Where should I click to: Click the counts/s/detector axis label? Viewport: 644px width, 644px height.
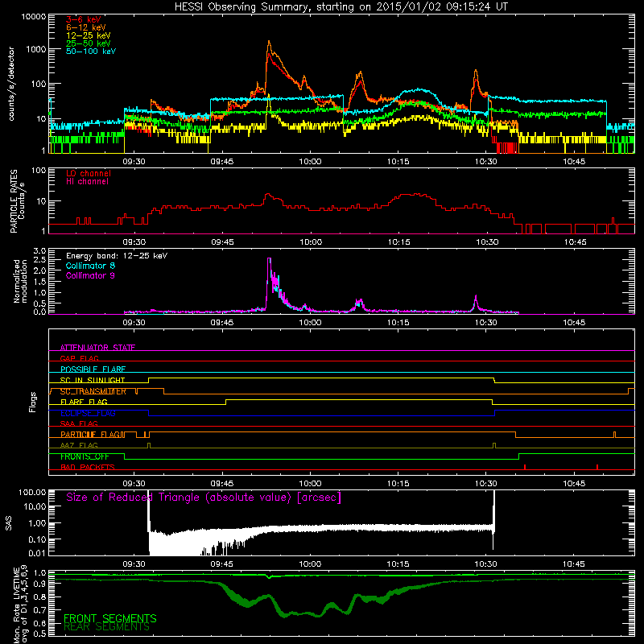(11, 84)
